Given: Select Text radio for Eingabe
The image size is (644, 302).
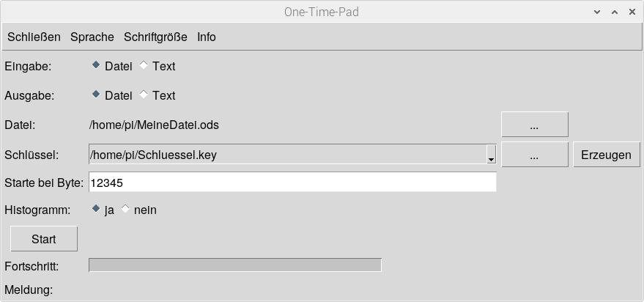Looking at the screenshot, I should 144,65.
